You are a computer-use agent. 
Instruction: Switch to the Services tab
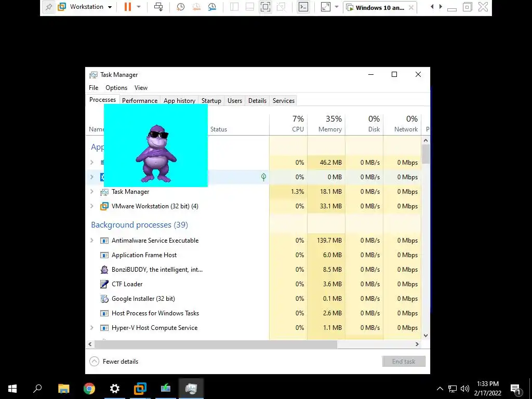pyautogui.click(x=283, y=100)
